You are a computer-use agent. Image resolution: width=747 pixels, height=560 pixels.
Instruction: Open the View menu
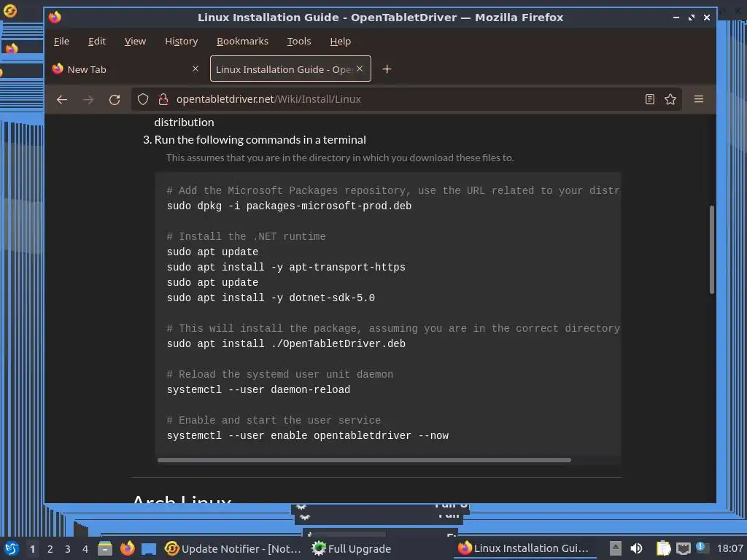[135, 42]
